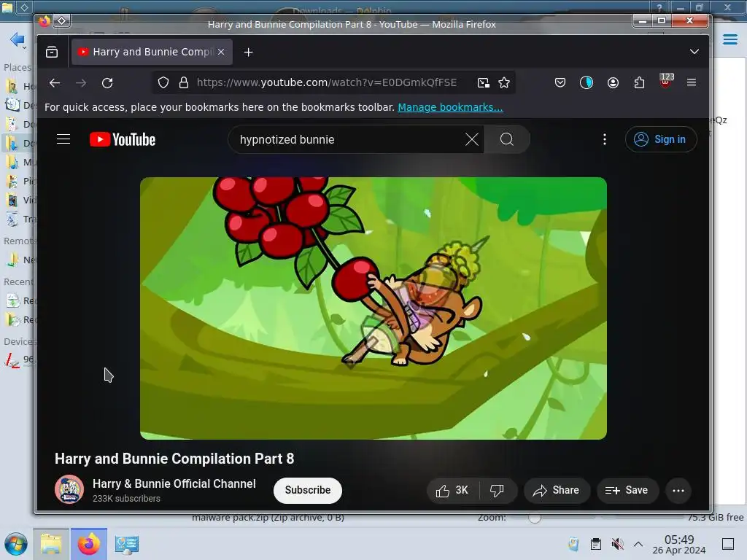747x560 pixels.
Task: Click the URL address field
Action: click(326, 83)
